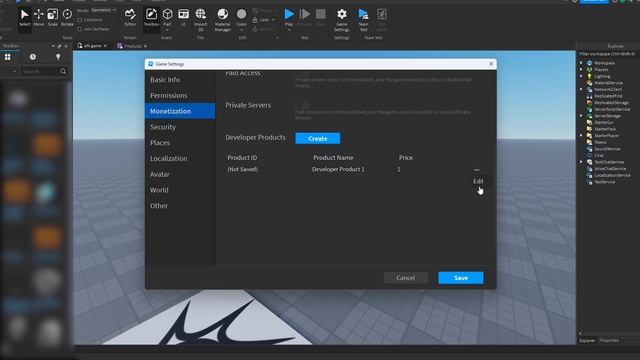The width and height of the screenshot is (640, 360).
Task: Expand the Lighting node
Action: coord(581,76)
